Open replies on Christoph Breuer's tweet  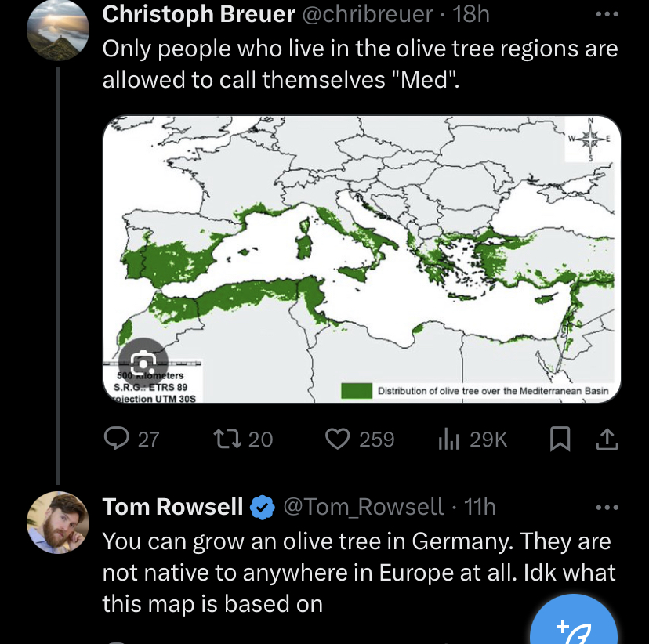(118, 440)
